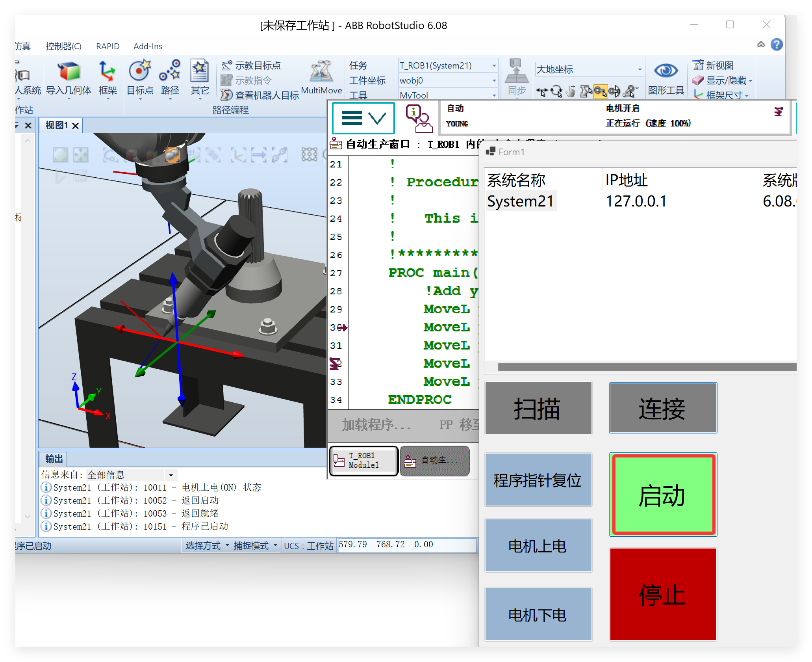Toggle dotted grid selection icon in view
Image resolution: width=812 pixels, height=662 pixels.
click(309, 155)
